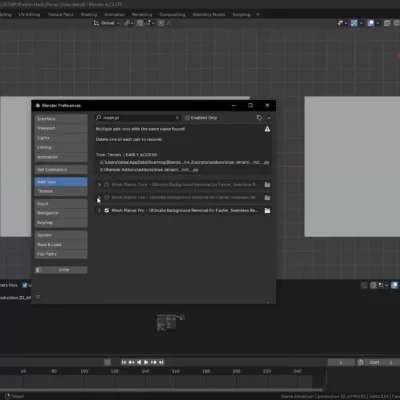Viewport: 400px width, 400px height.
Task: Clear the add-on search text
Action: tap(177, 118)
